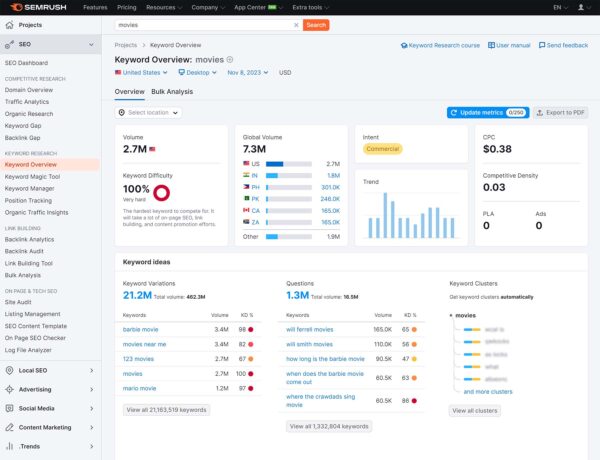This screenshot has height=460, width=600.
Task: Click the US global volume bar
Action: point(289,164)
